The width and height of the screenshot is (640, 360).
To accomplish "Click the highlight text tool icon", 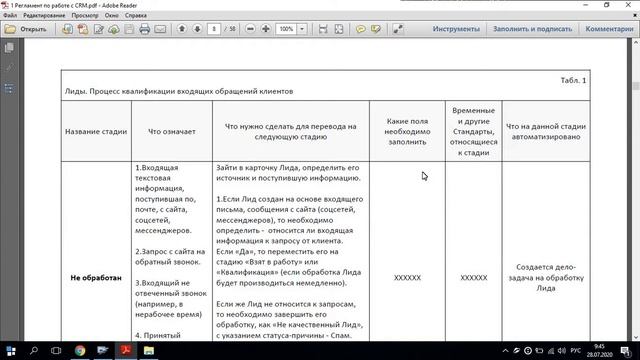I will (x=376, y=29).
